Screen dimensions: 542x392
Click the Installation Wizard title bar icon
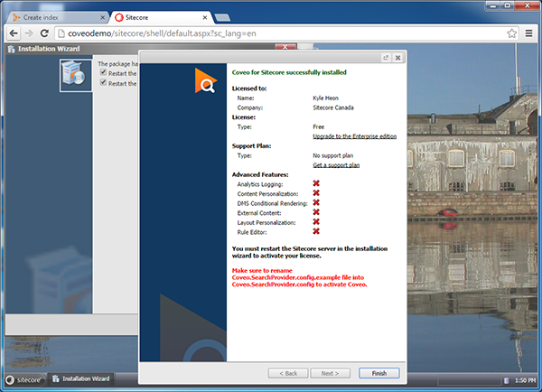coord(12,49)
